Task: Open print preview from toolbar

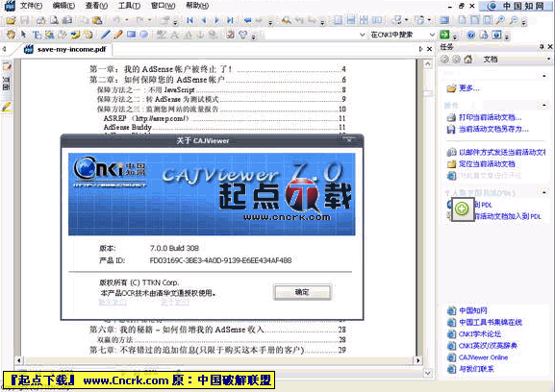Action: point(54,20)
